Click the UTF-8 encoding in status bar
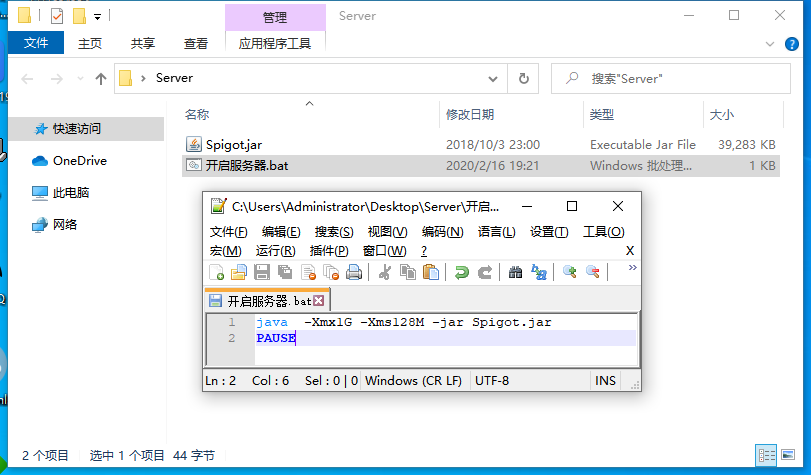 click(491, 381)
